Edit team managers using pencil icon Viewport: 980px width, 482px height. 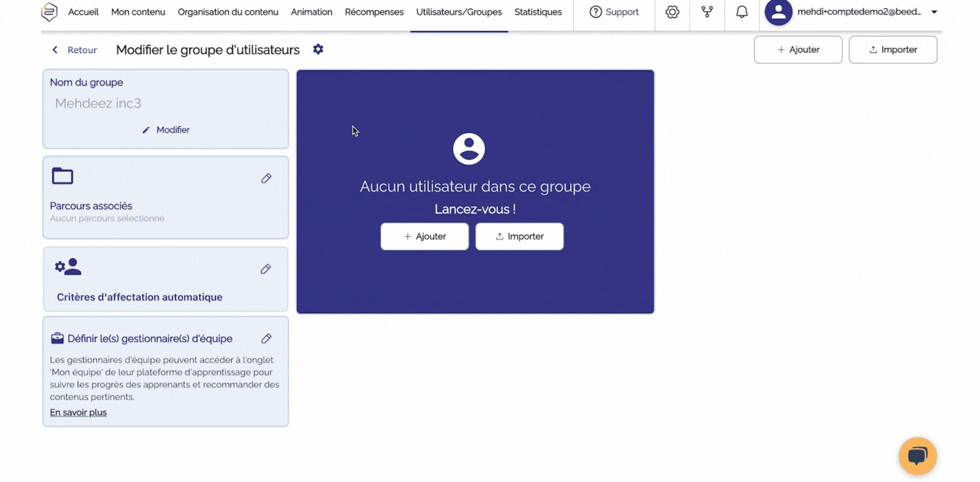pyautogui.click(x=266, y=338)
